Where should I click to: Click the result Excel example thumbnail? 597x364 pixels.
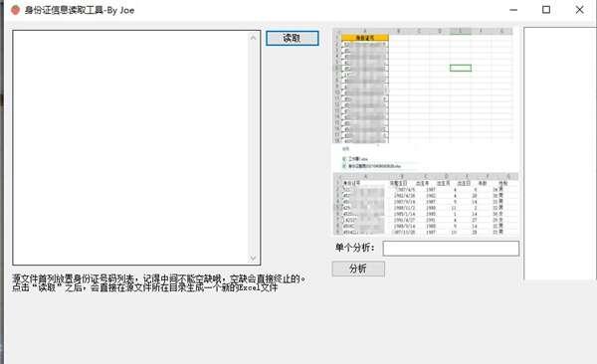point(426,204)
